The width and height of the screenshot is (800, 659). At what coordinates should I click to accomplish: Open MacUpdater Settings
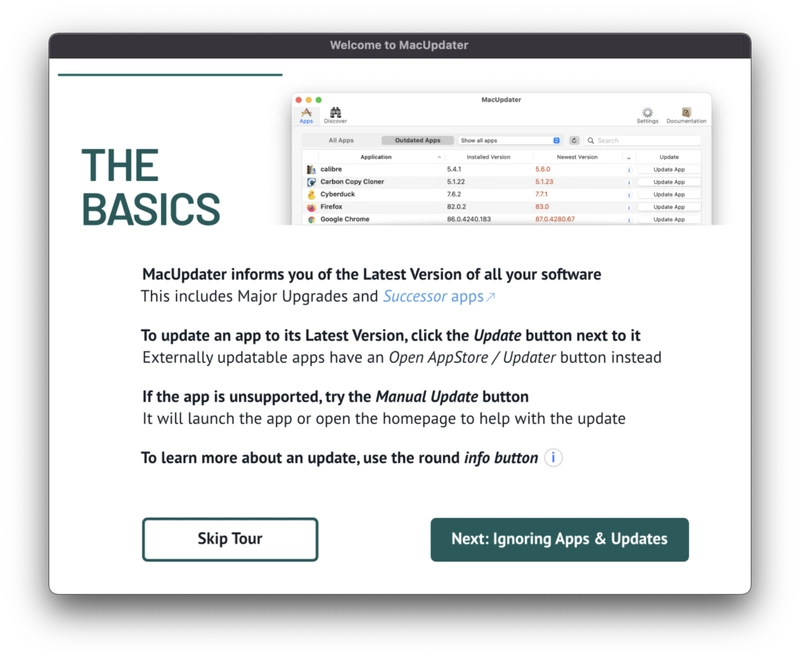646,113
